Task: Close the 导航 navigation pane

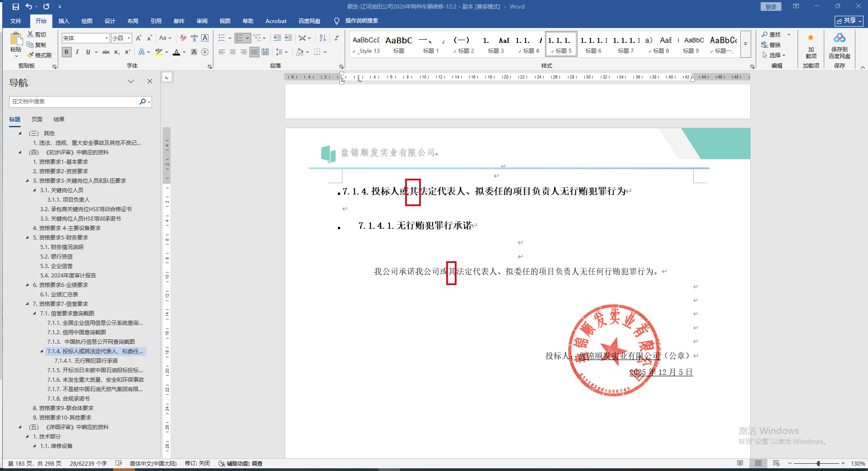Action: (150, 81)
